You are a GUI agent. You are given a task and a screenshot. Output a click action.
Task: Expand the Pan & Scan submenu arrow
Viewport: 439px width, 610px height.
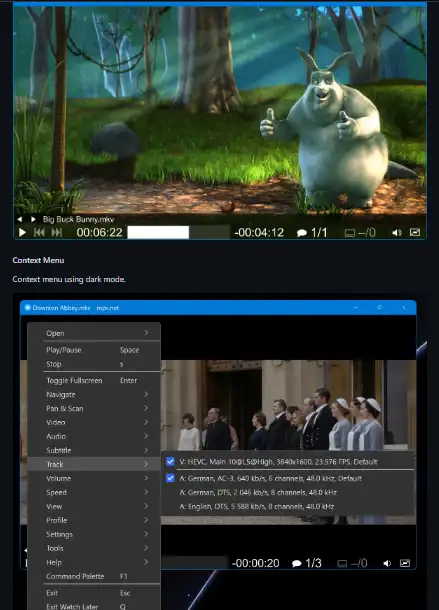click(146, 408)
